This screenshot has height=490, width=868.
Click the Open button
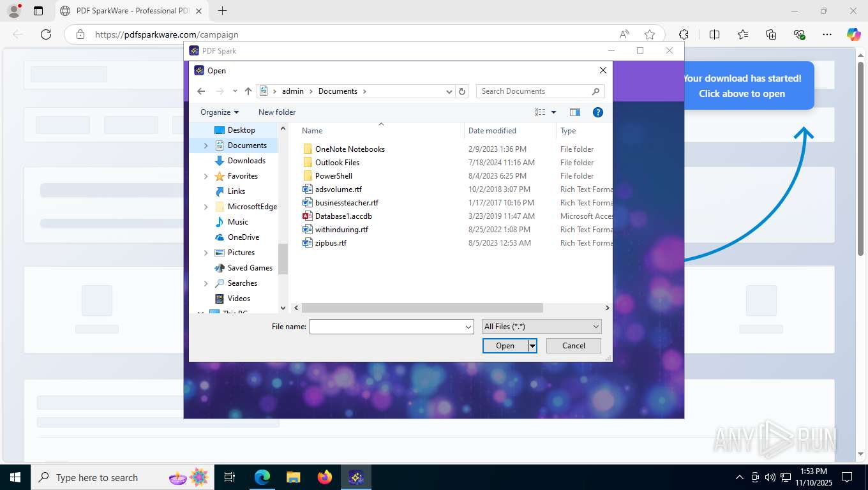pos(505,346)
